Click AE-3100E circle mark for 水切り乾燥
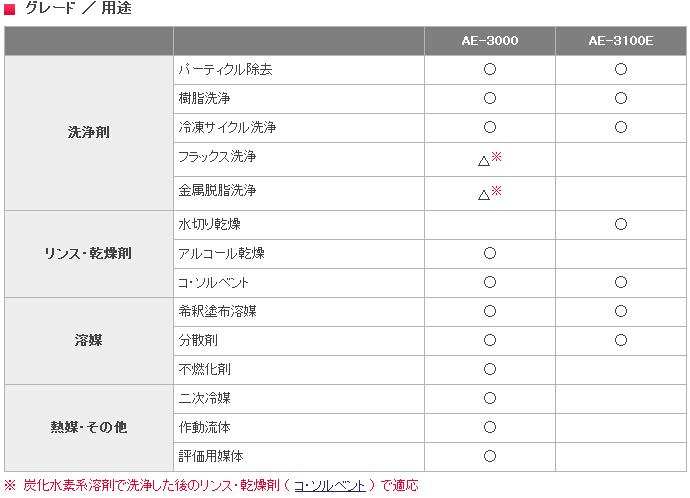This screenshot has width=690, height=498. 621,224
